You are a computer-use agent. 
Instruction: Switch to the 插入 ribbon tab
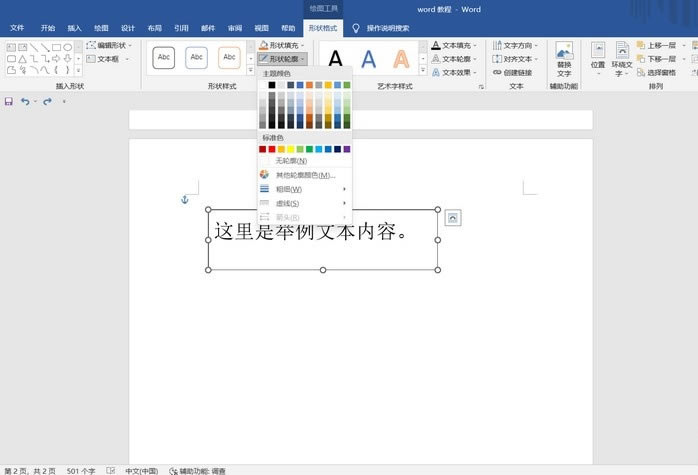(x=74, y=28)
